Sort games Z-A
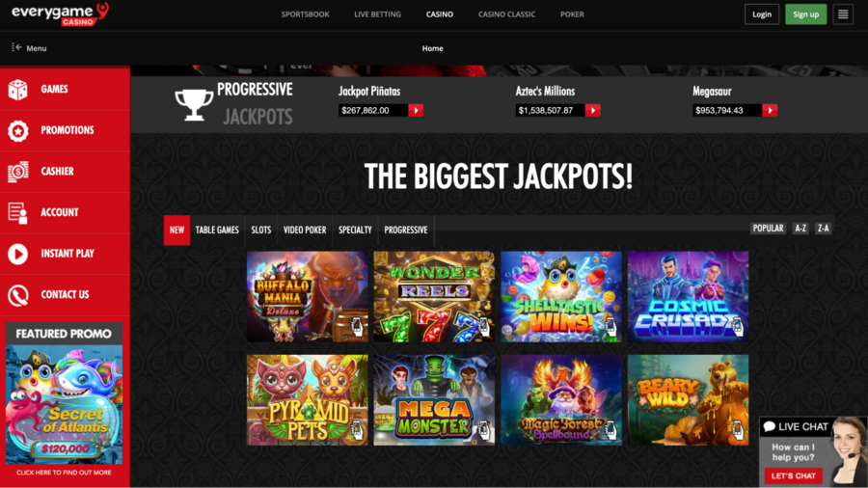 tap(824, 228)
